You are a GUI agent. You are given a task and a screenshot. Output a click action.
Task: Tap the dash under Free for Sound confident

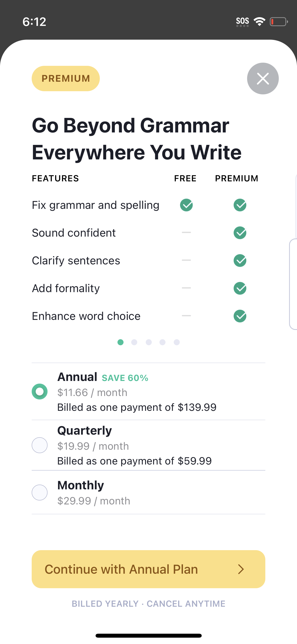[186, 233]
